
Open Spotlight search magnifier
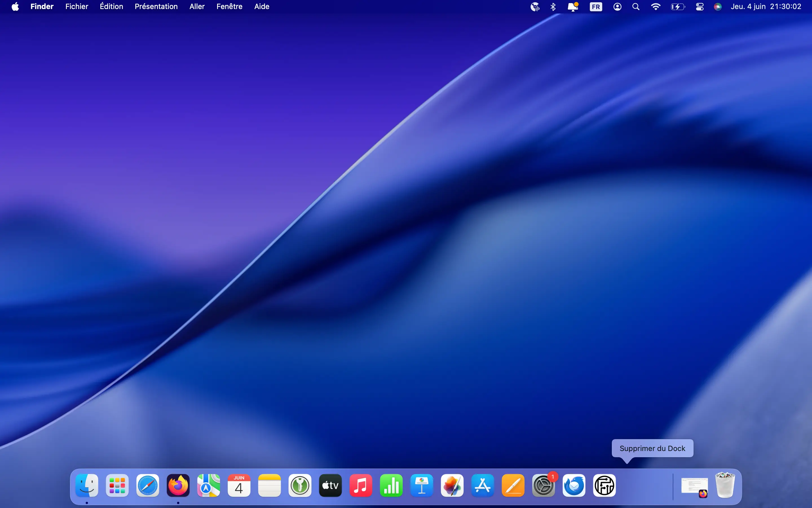tap(636, 7)
